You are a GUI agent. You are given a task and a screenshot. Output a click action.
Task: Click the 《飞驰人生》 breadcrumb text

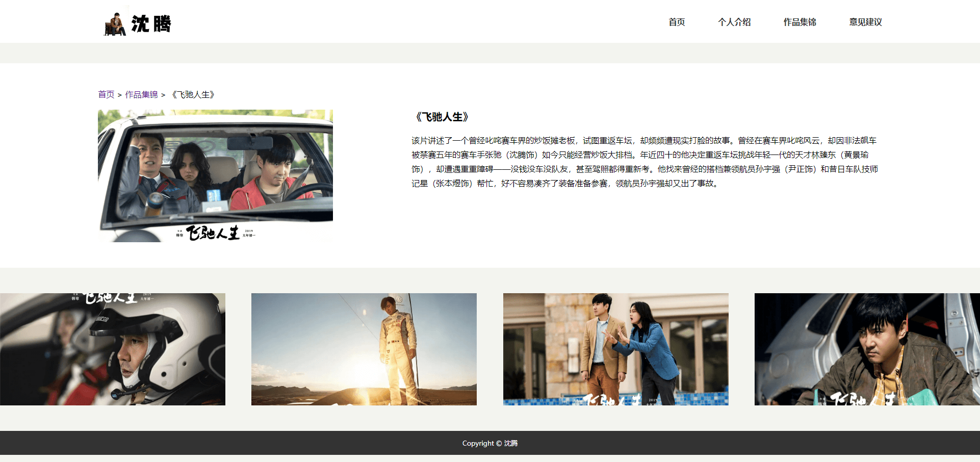pyautogui.click(x=193, y=94)
